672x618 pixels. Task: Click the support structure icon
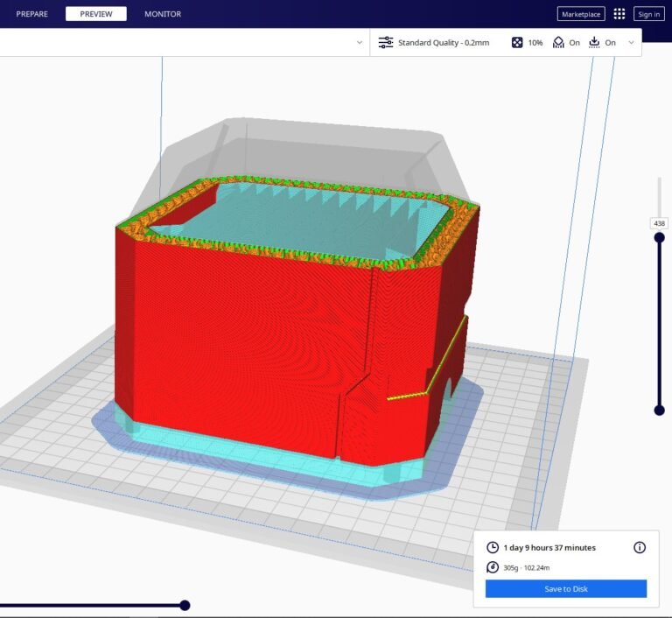[558, 42]
